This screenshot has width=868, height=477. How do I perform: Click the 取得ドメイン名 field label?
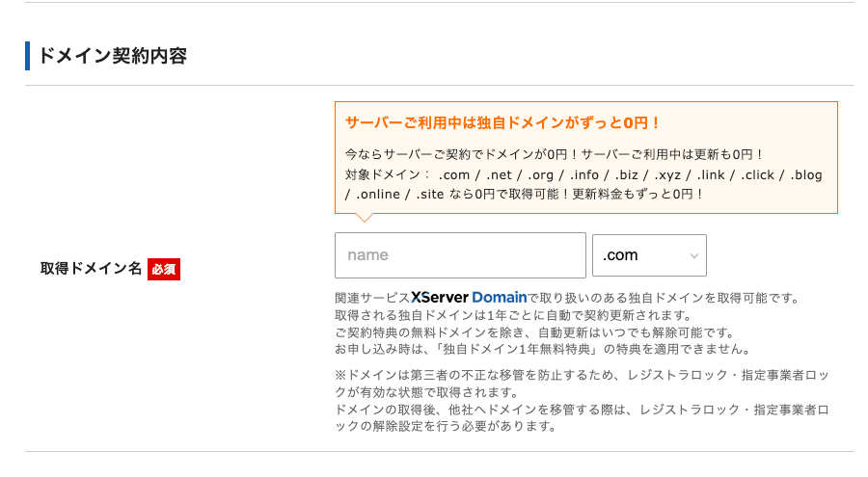pos(91,269)
